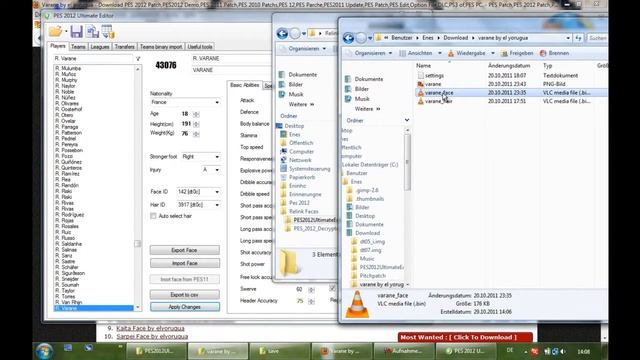Select the settings text file
The width and height of the screenshot is (640, 360).
coord(434,76)
